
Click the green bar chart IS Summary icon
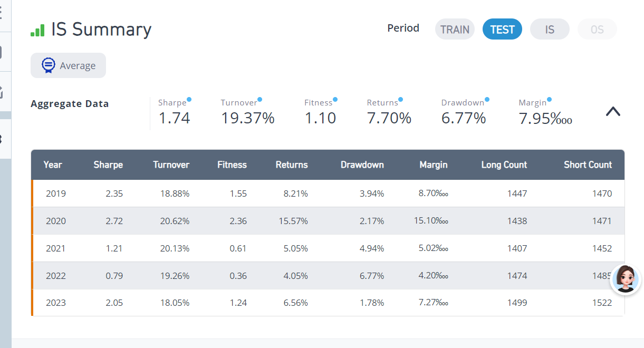[x=37, y=30]
